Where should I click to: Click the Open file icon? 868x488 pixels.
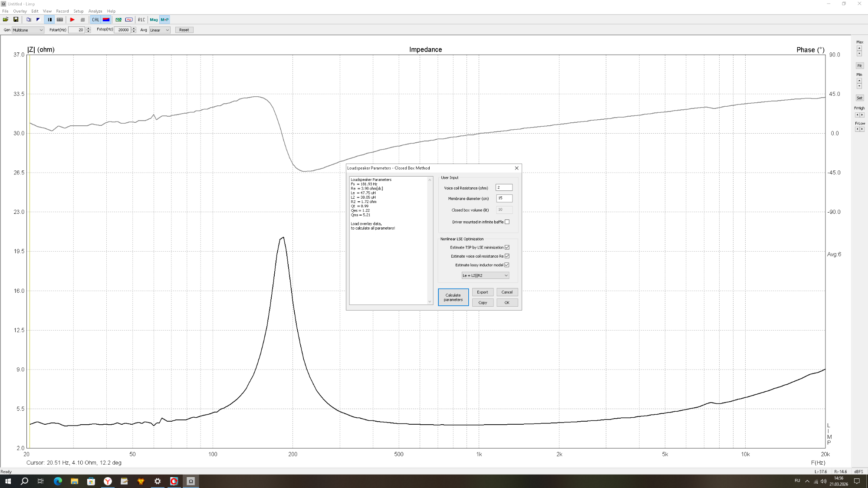[x=6, y=20]
